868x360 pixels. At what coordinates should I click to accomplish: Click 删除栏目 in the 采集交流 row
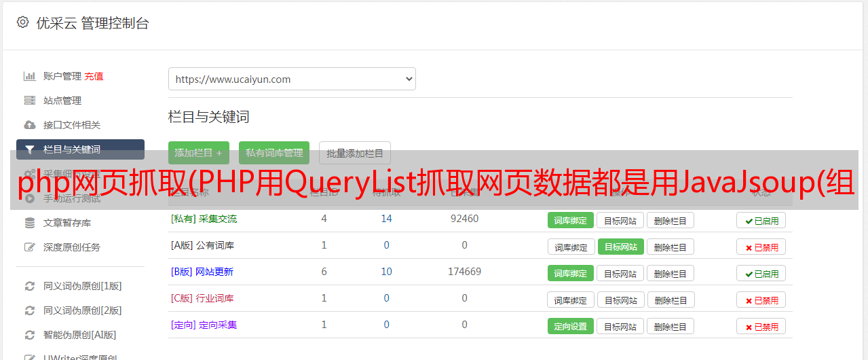(671, 220)
